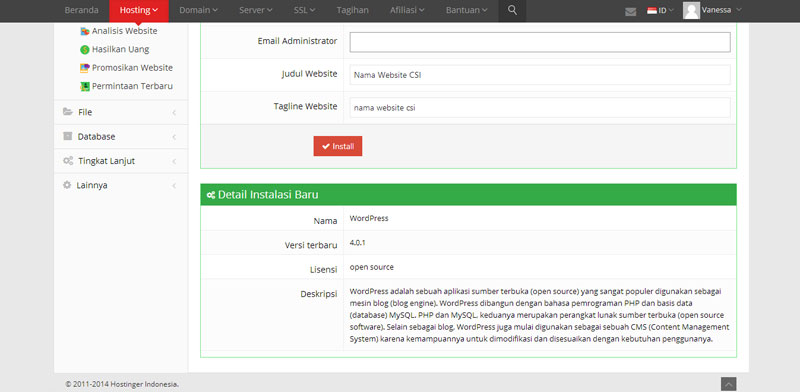Click the Tingkat Lanjut gears icon

tap(68, 161)
